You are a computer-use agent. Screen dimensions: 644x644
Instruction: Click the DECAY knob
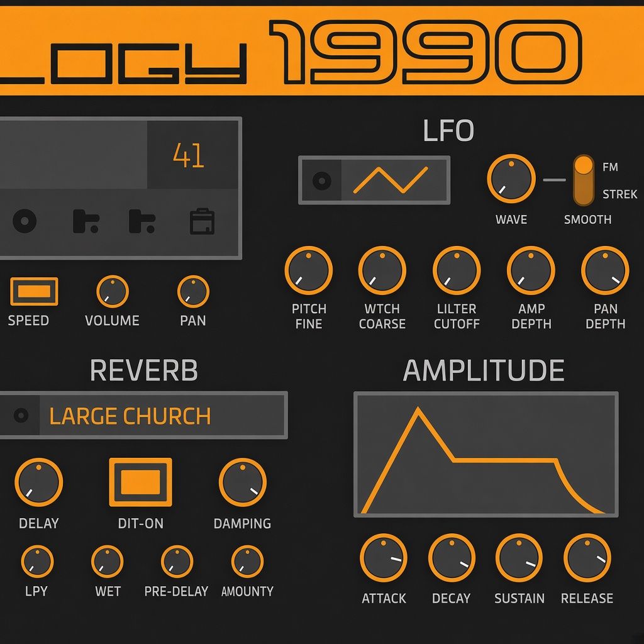(452, 558)
